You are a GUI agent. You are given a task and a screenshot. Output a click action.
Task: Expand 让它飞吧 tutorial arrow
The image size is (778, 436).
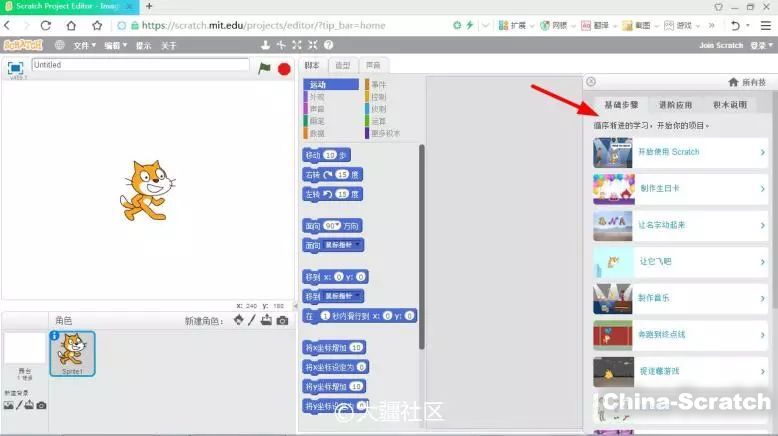[763, 262]
